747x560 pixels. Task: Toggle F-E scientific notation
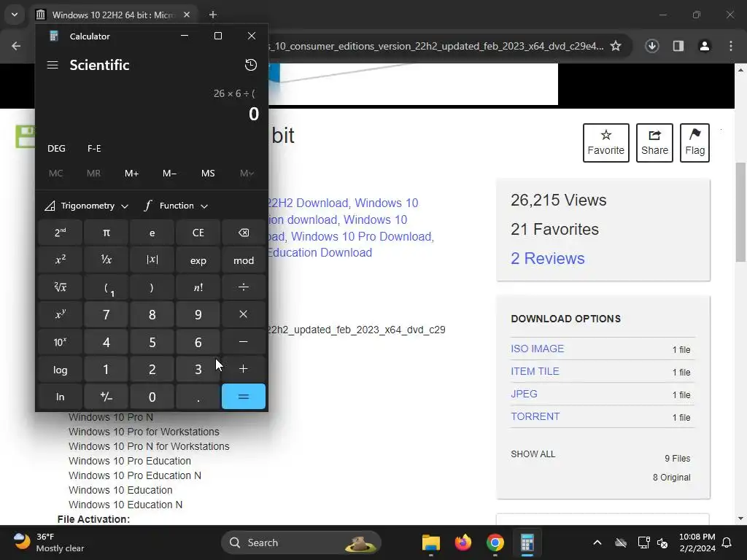(94, 148)
